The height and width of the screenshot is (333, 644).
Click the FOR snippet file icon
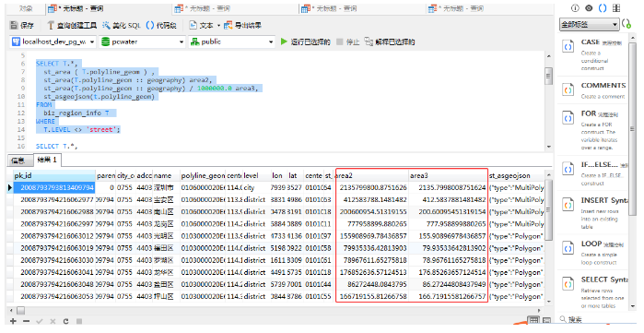tap(568, 118)
